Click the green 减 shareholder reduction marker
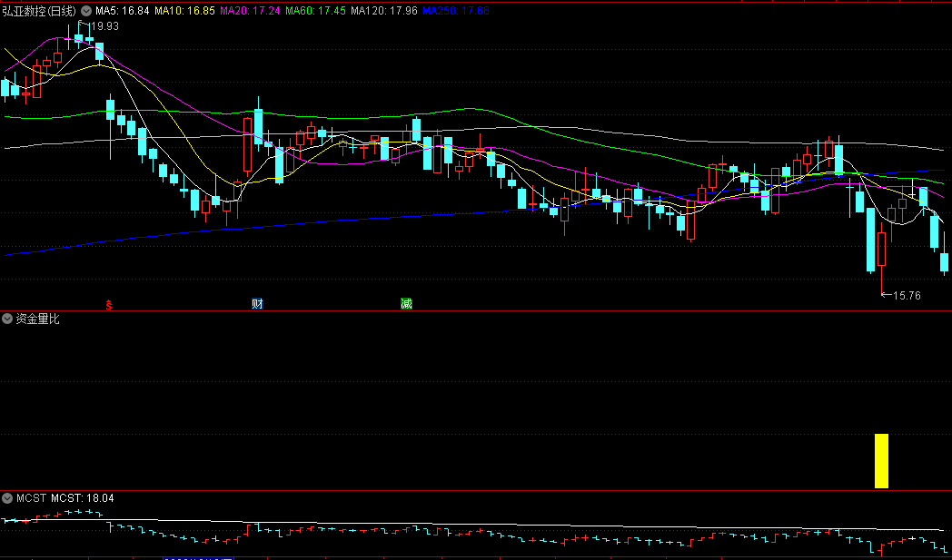Image resolution: width=952 pixels, height=560 pixels. (x=406, y=304)
